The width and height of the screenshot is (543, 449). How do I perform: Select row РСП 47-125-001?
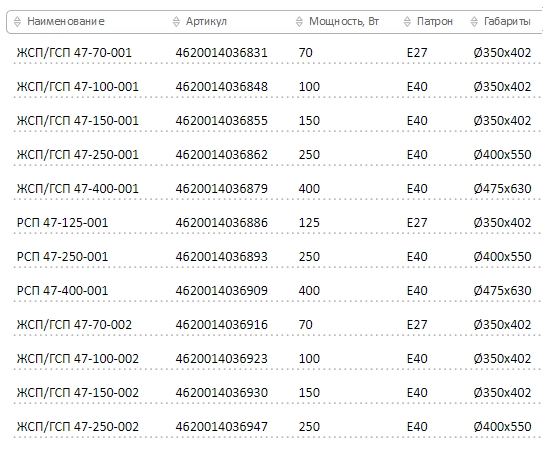pyautogui.click(x=277, y=223)
